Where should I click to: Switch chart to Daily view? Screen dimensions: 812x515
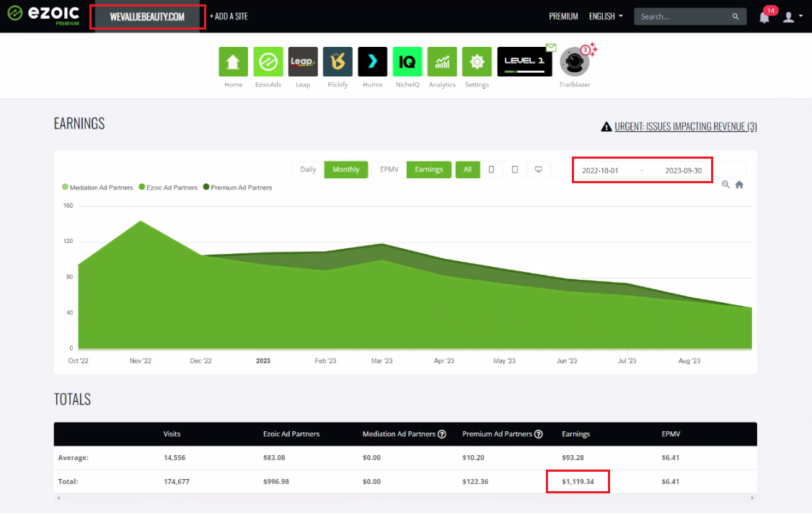(x=308, y=170)
